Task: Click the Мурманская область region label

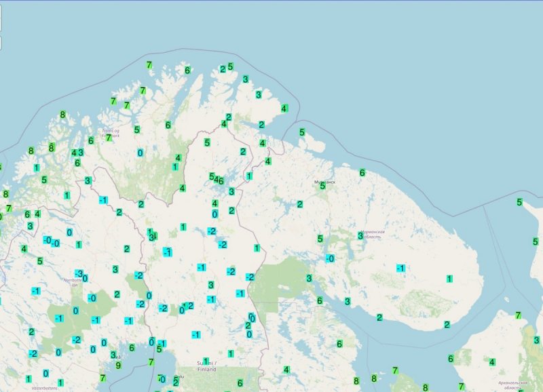Action: click(373, 234)
